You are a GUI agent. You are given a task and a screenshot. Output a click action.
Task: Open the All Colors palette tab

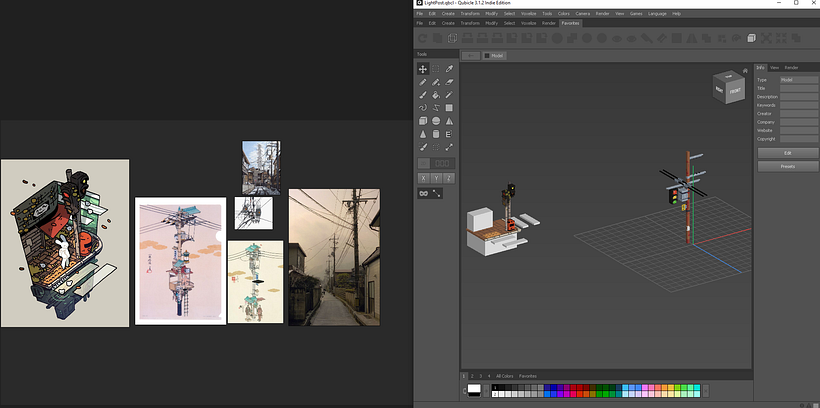(x=505, y=376)
